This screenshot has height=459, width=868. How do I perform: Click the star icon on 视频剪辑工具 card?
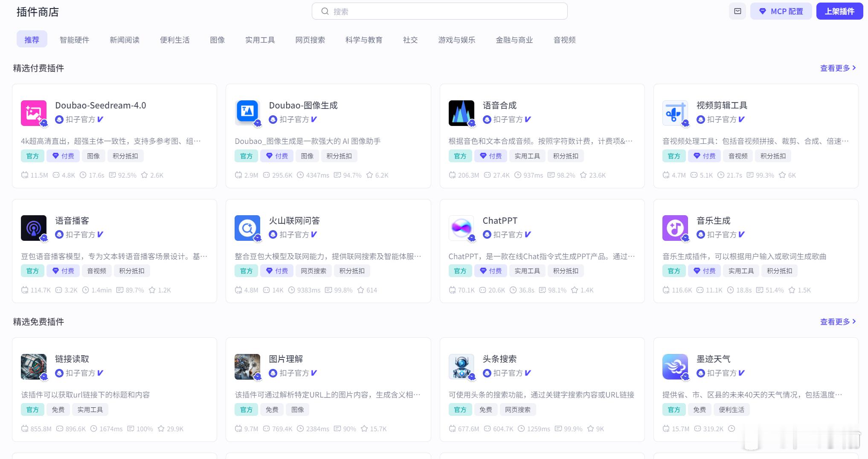pos(782,175)
